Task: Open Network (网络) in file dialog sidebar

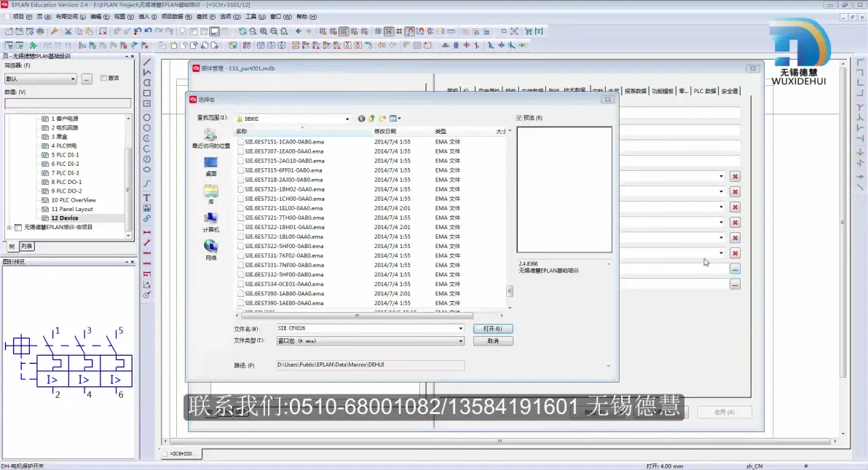Action: 211,250
